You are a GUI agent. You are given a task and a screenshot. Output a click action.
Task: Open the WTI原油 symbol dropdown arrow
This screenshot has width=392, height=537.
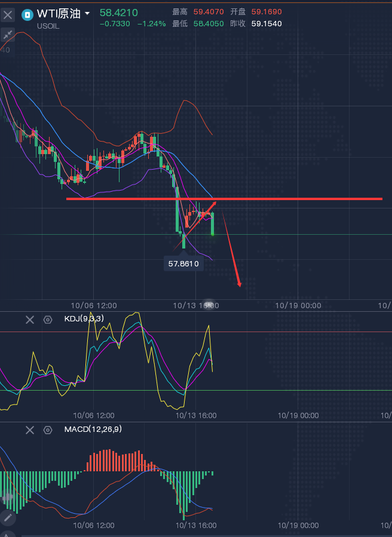[x=88, y=14]
